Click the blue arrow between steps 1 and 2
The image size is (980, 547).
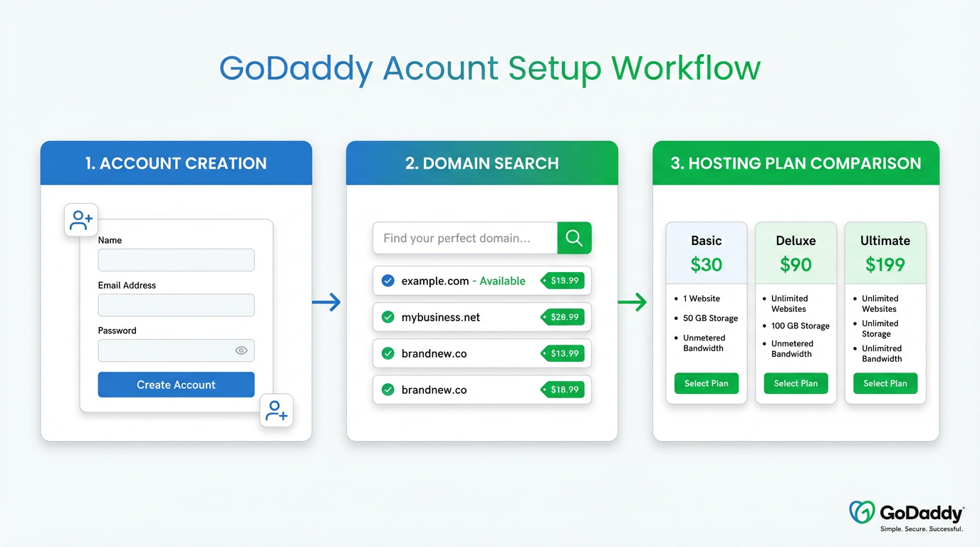[x=327, y=302]
